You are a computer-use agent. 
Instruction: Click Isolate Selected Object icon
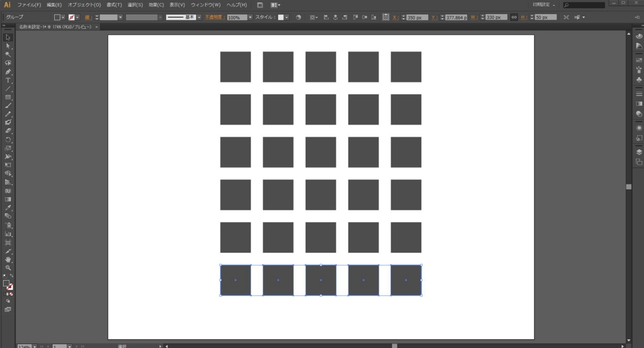click(x=567, y=17)
